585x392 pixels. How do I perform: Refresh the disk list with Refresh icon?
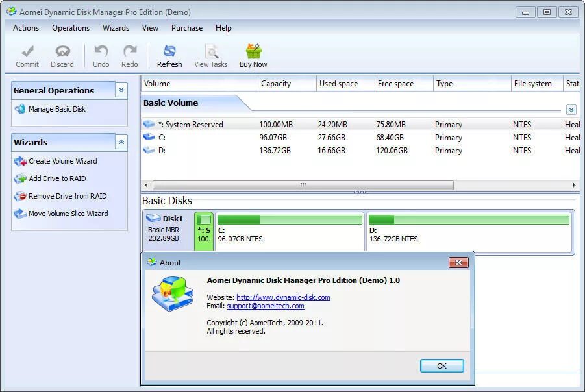pyautogui.click(x=169, y=51)
